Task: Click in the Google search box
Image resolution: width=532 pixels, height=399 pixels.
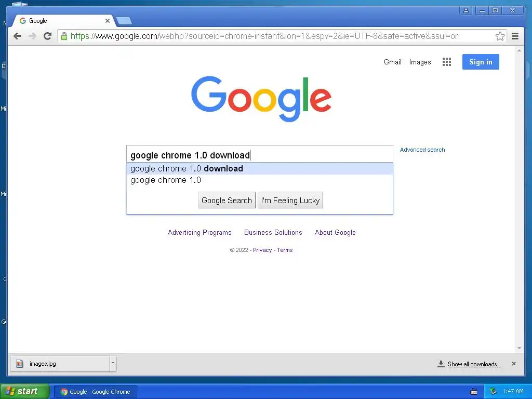Action: point(260,154)
